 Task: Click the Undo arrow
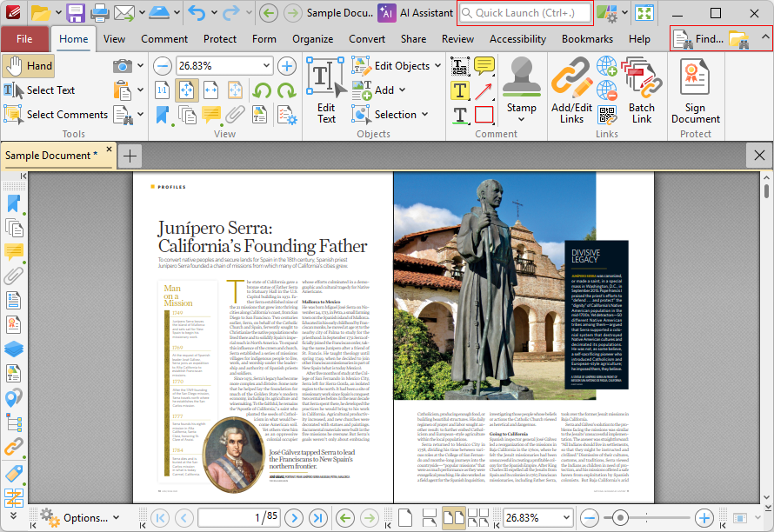tap(197, 13)
